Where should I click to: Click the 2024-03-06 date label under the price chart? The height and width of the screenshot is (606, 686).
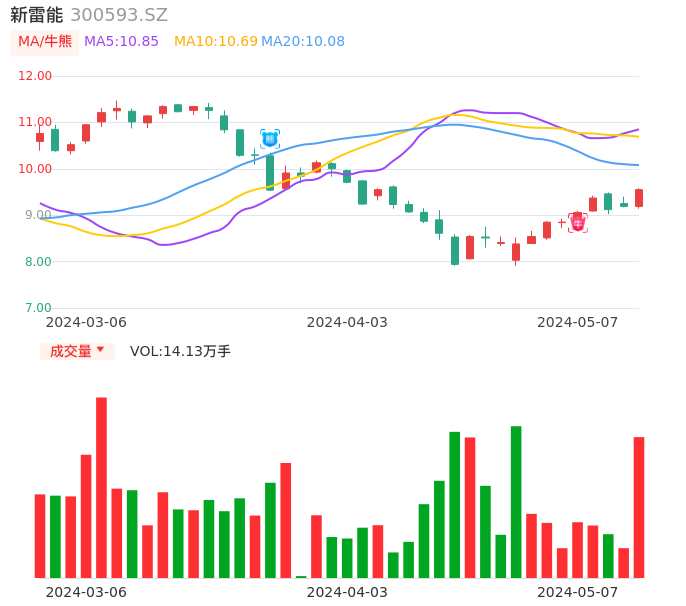(86, 322)
